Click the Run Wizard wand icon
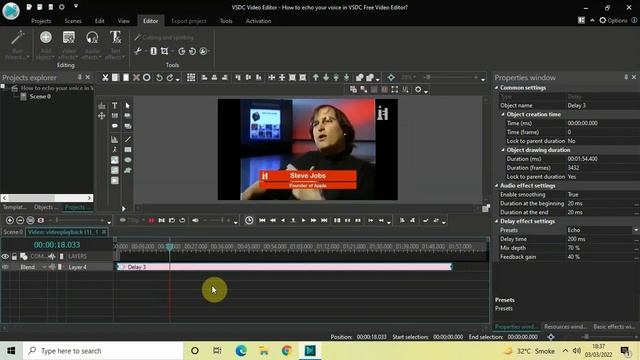This screenshot has width=640, height=360. click(17, 38)
